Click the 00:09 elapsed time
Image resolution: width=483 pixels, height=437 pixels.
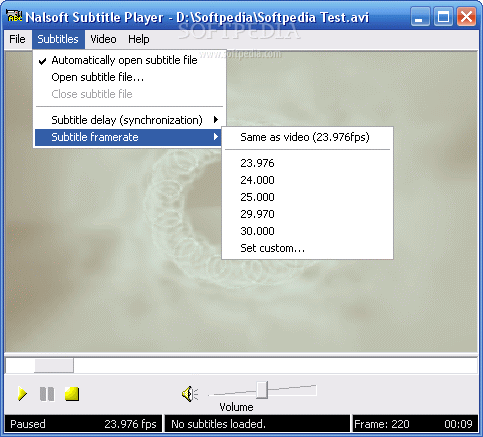pos(458,424)
